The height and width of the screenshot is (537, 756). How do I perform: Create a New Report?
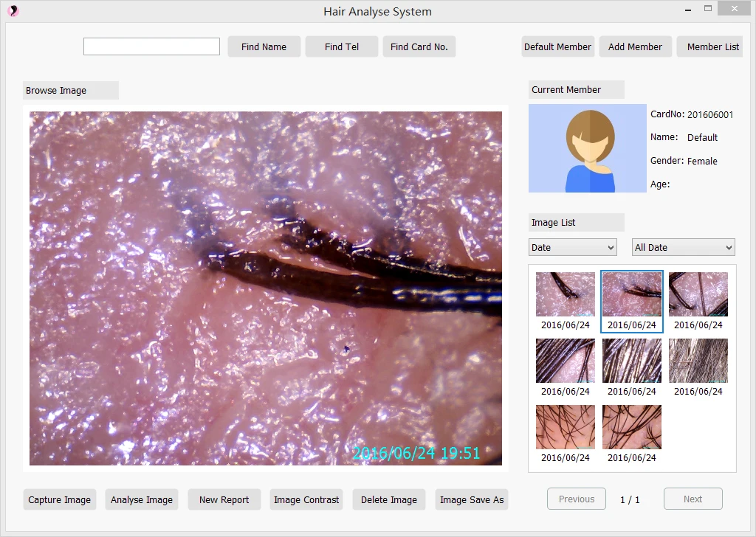[x=224, y=499]
